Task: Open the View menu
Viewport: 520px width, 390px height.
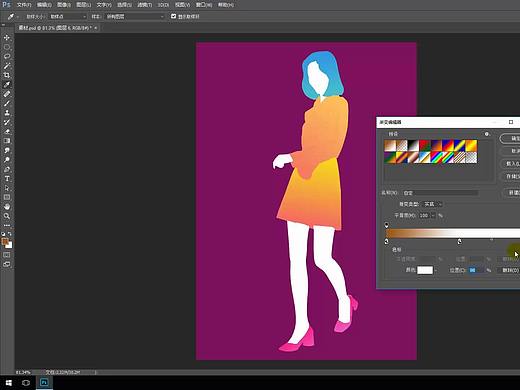Action: [x=183, y=5]
